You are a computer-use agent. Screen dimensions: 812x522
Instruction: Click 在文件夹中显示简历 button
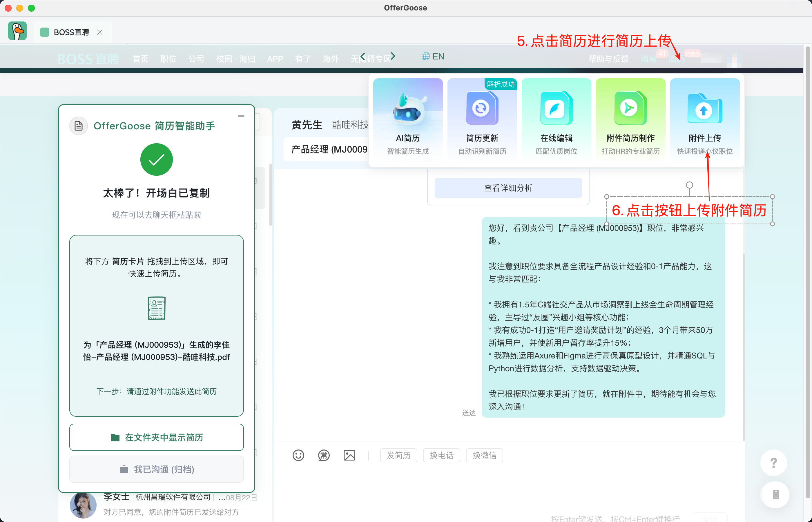pos(157,437)
